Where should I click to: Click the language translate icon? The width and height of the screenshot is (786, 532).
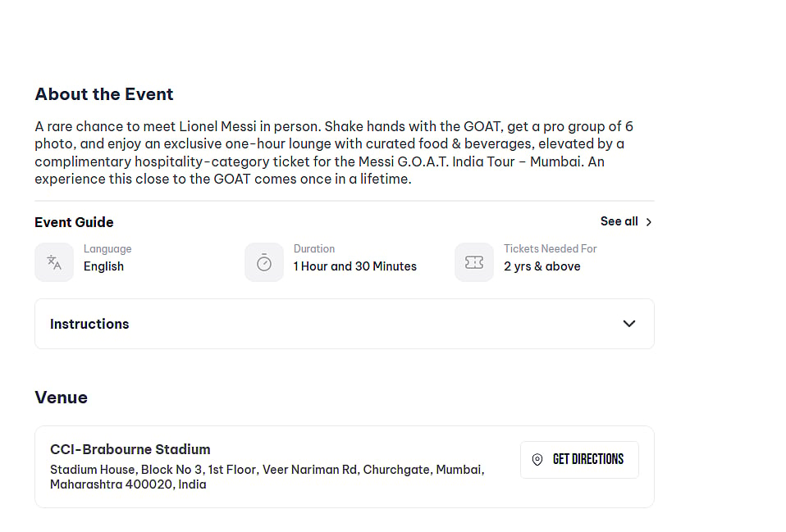pyautogui.click(x=54, y=262)
